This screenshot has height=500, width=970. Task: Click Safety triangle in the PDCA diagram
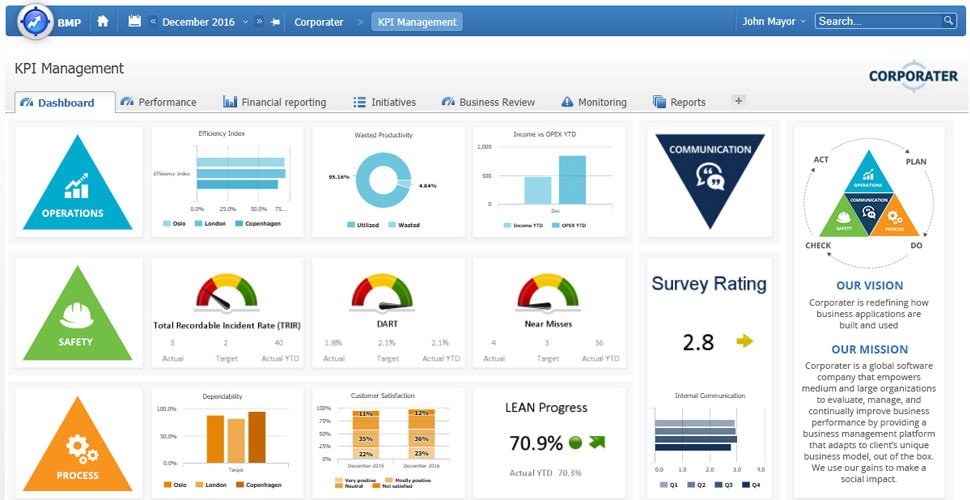pyautogui.click(x=844, y=218)
